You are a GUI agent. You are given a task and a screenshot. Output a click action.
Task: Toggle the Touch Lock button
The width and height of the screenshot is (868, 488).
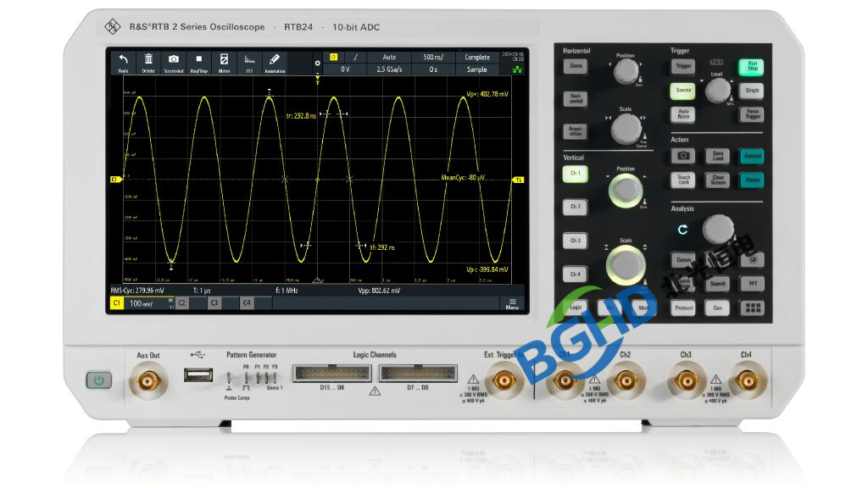click(684, 180)
